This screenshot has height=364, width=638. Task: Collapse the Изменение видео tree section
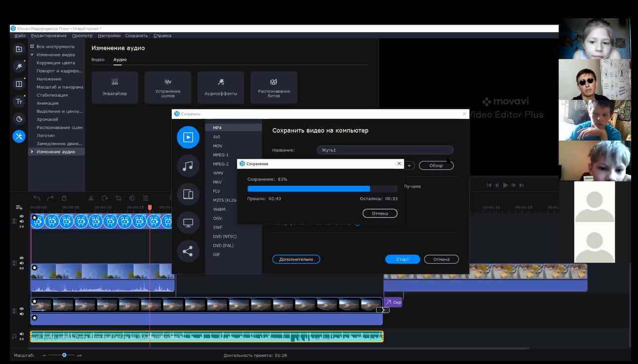click(x=32, y=55)
